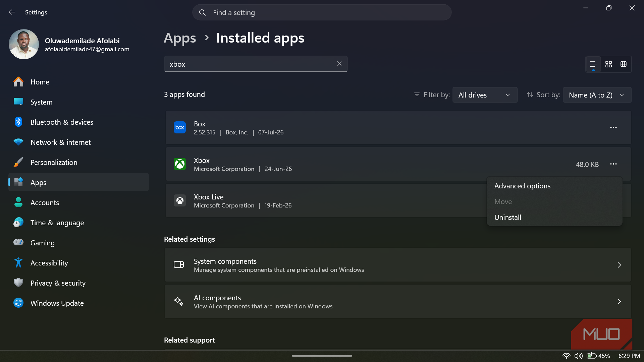Open the Name (A to Z) sort dropdown
The height and width of the screenshot is (362, 644).
pyautogui.click(x=597, y=95)
